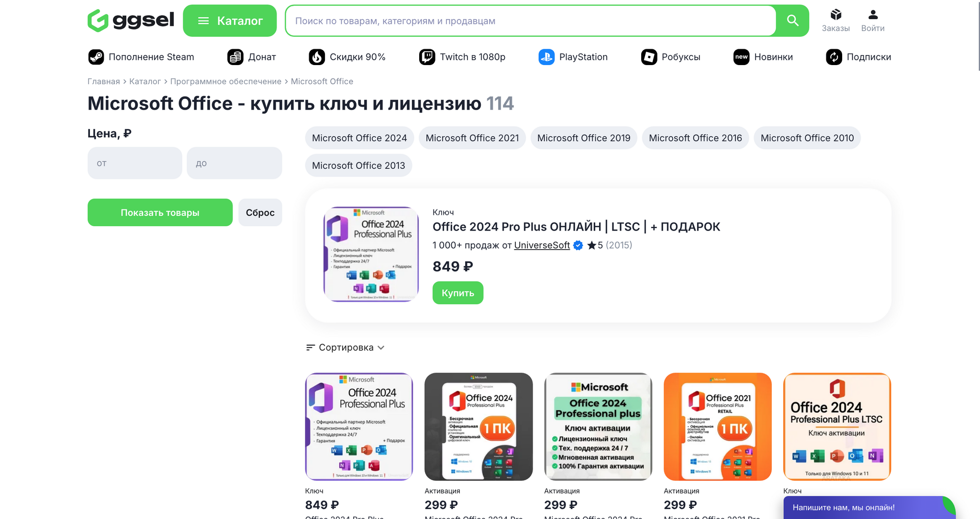
Task: Click the Twitch icon in navigation
Action: pos(427,57)
